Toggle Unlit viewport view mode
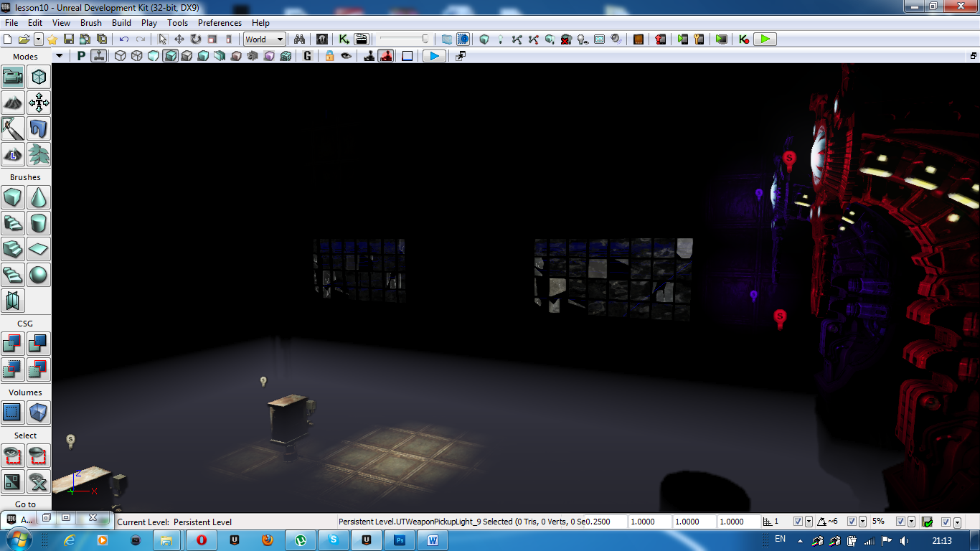Viewport: 980px width, 551px height. click(x=154, y=56)
